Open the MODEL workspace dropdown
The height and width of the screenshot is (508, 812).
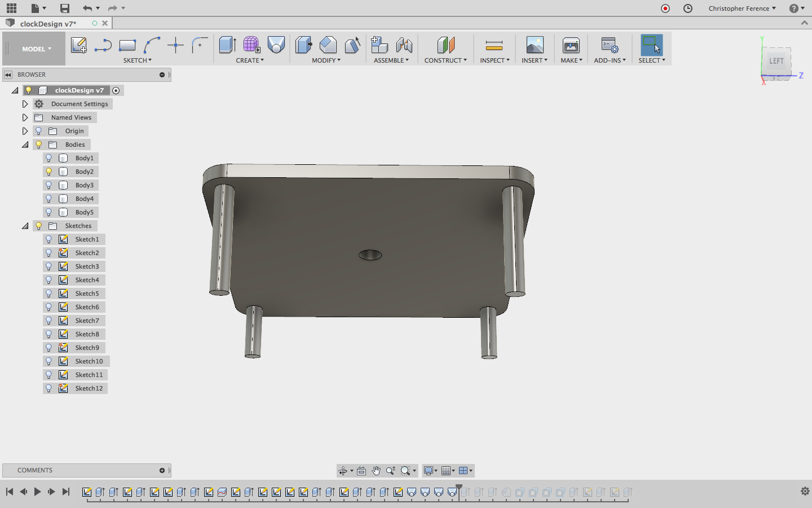pyautogui.click(x=36, y=49)
